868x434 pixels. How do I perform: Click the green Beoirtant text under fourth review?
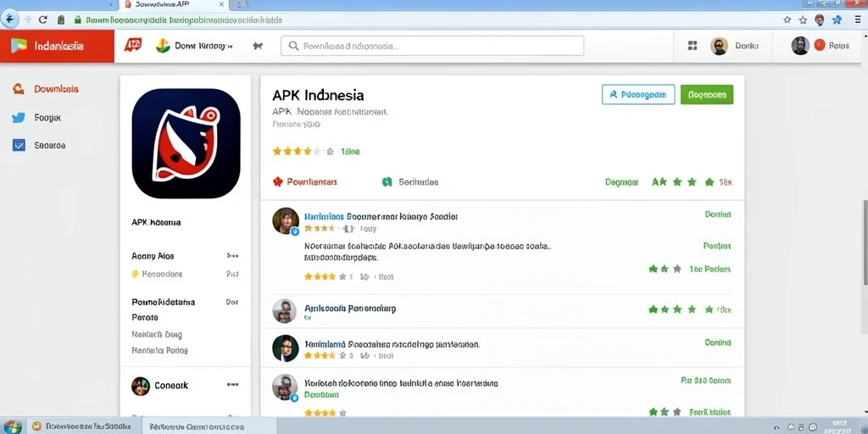[321, 395]
